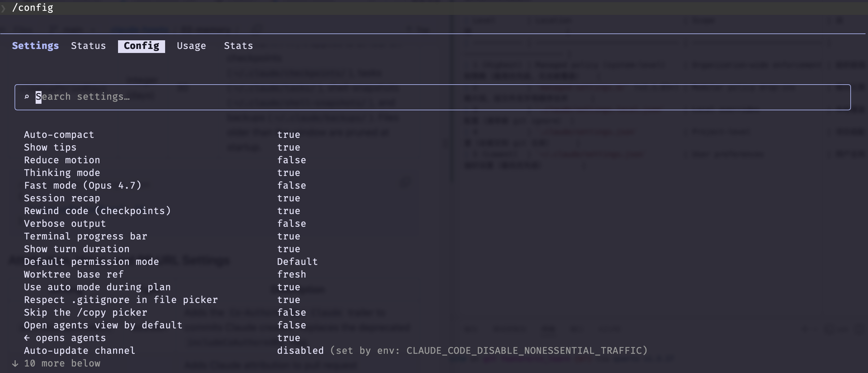868x373 pixels.
Task: Select the Auto-compact setting label
Action: pyautogui.click(x=59, y=135)
